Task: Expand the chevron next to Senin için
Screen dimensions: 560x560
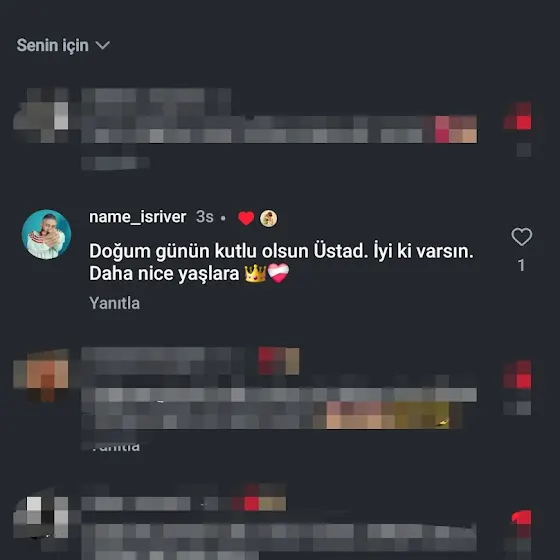Action: tap(103, 45)
